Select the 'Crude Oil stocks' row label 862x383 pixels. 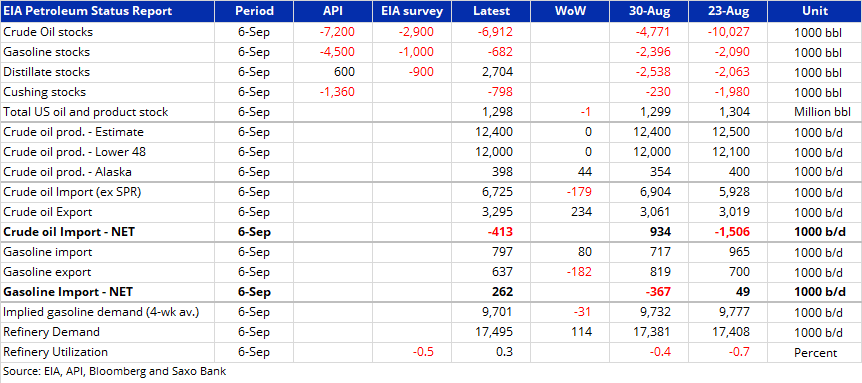pos(48,32)
